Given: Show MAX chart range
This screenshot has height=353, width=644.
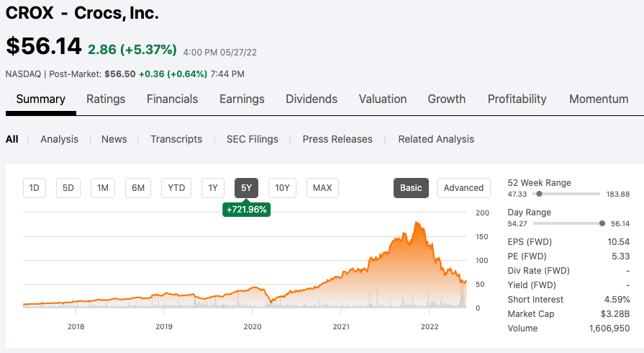Looking at the screenshot, I should (x=322, y=188).
